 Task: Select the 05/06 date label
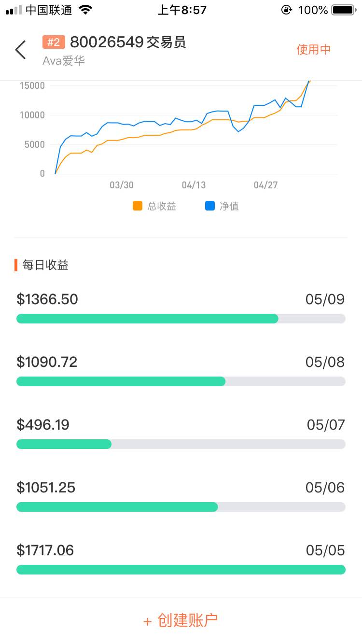[325, 488]
